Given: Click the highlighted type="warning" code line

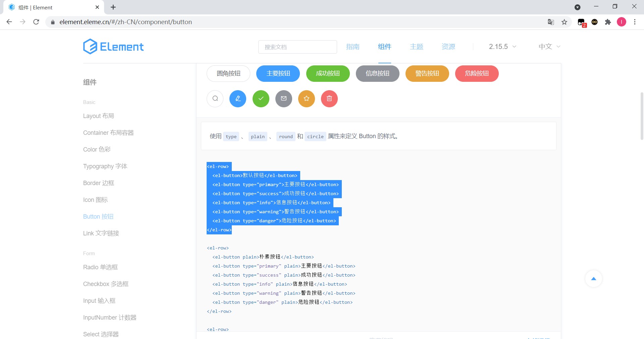Looking at the screenshot, I should [275, 212].
